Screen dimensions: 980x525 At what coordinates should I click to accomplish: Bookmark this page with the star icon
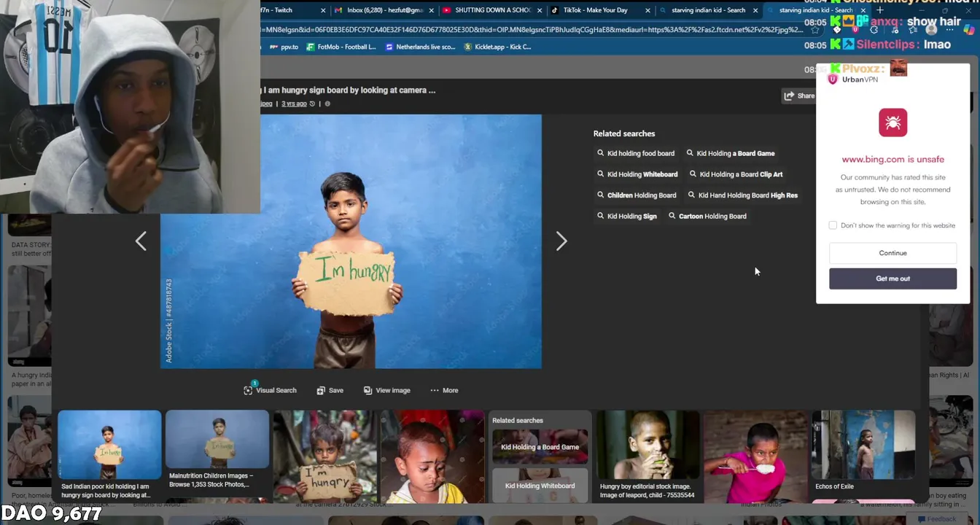click(815, 30)
